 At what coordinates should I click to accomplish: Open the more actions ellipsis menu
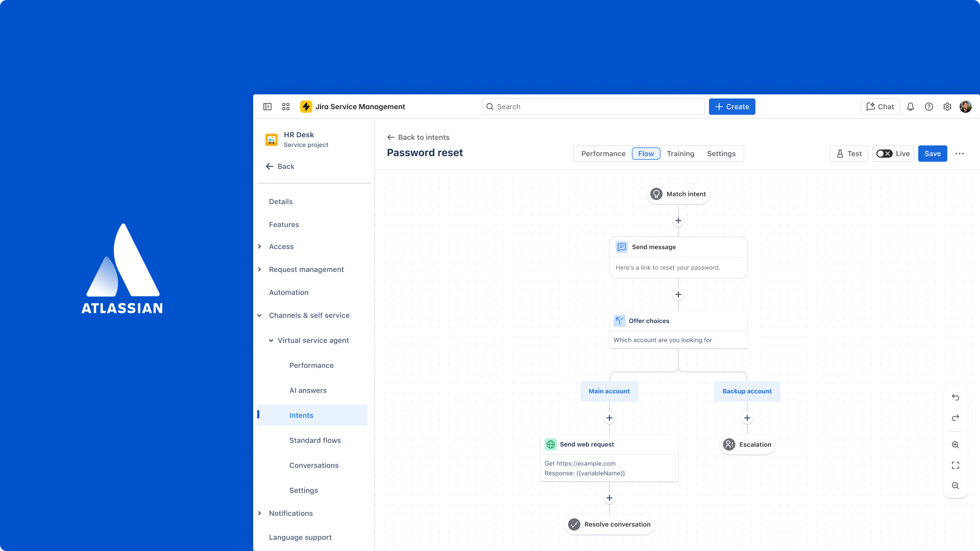[960, 154]
